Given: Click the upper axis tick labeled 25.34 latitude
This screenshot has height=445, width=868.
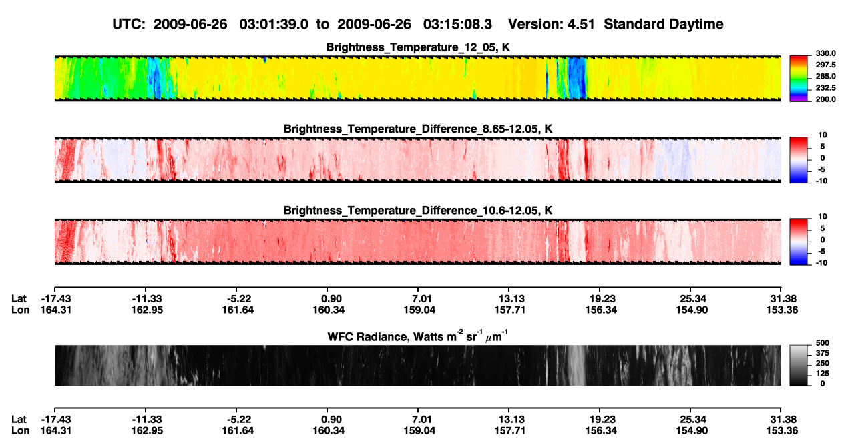Looking at the screenshot, I should [690, 298].
